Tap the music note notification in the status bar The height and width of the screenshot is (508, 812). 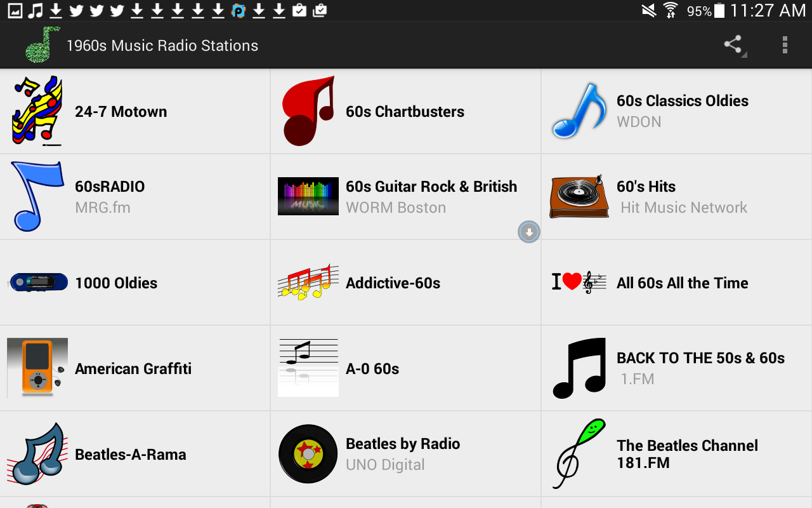pyautogui.click(x=36, y=10)
